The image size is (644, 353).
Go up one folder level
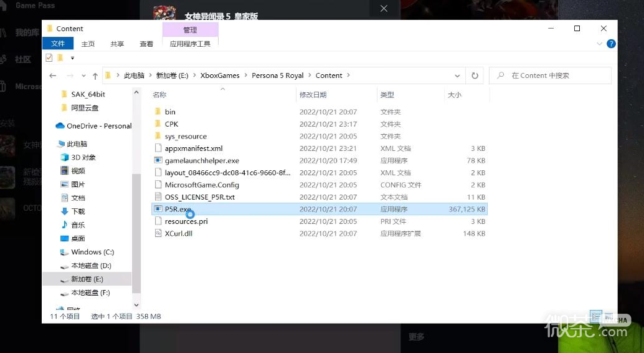click(95, 75)
